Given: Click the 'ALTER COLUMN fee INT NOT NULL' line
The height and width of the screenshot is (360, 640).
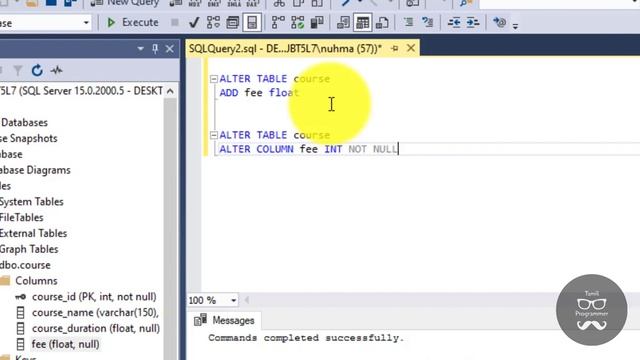Looking at the screenshot, I should (x=308, y=149).
